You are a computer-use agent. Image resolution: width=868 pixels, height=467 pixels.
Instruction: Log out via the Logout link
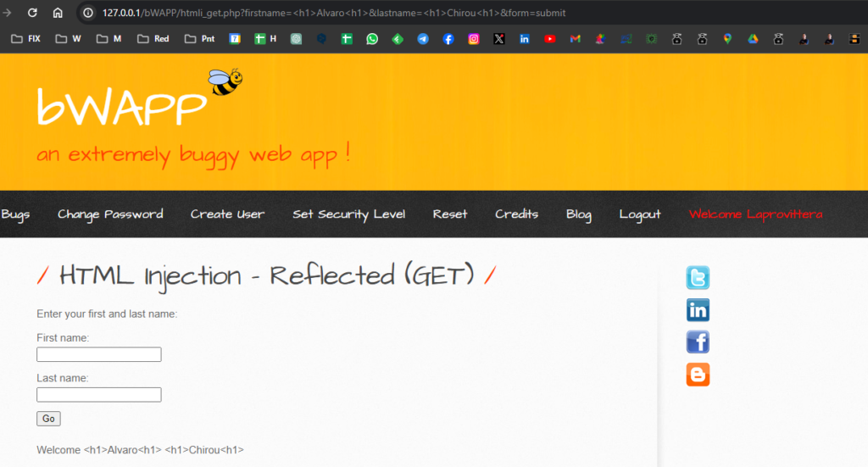coord(640,214)
